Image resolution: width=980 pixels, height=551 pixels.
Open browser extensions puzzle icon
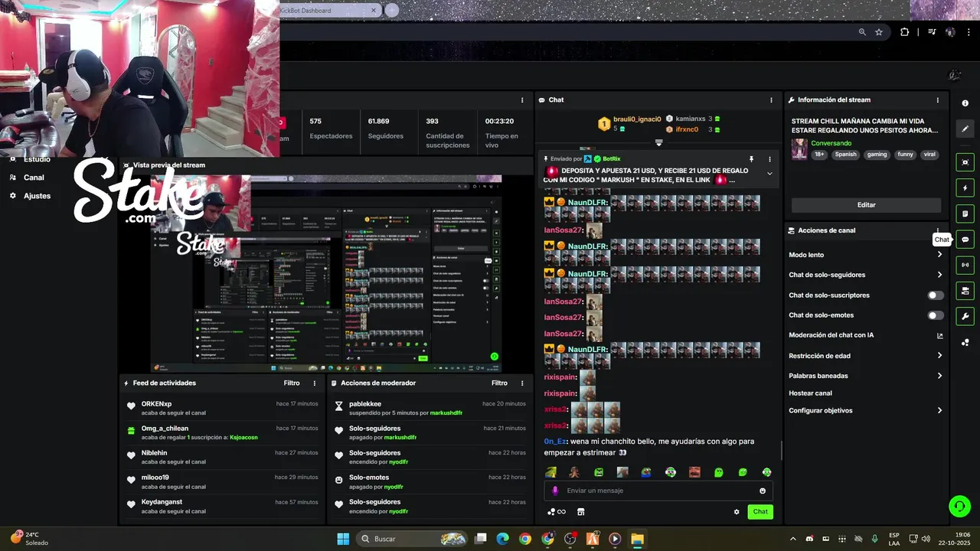pos(905,32)
